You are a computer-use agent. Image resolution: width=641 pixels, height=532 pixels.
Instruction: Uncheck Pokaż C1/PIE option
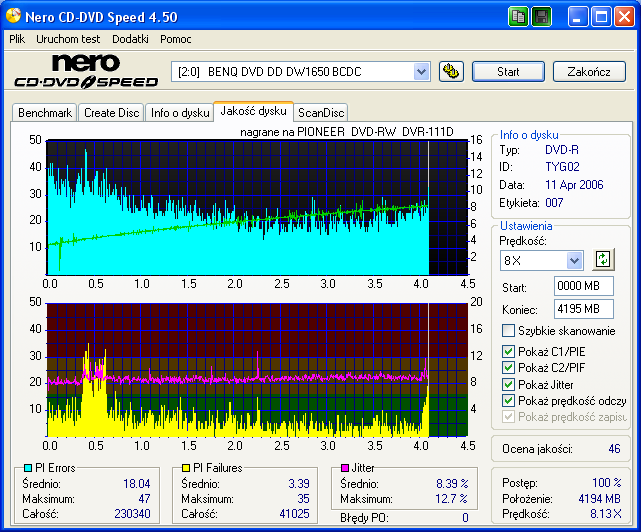(x=508, y=351)
